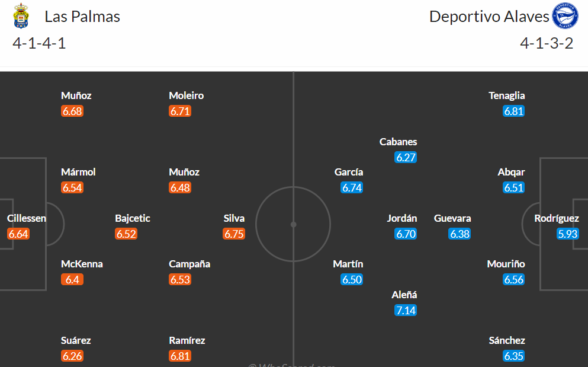The height and width of the screenshot is (367, 588).
Task: Select player Bajcetic on the pitch
Action: pos(133,218)
